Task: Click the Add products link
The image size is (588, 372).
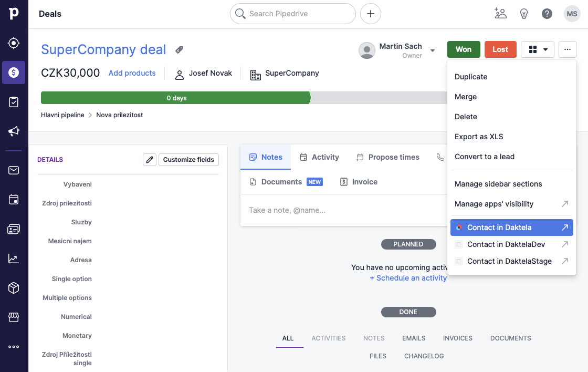Action: tap(132, 73)
